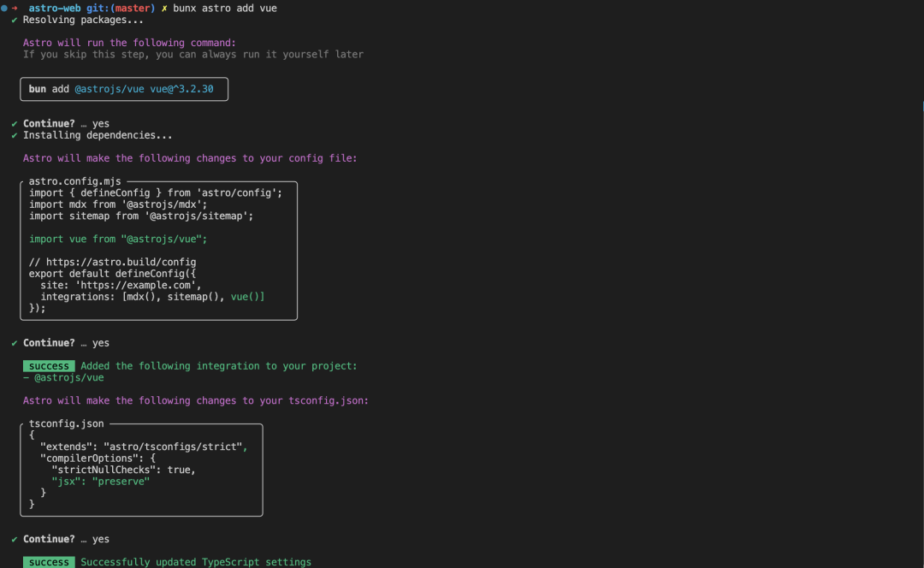Click "site: 'https://example.com'," line
This screenshot has height=568, width=924.
point(121,285)
